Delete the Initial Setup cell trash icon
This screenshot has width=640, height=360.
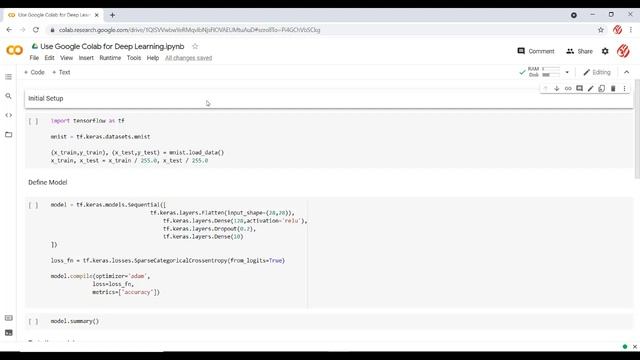pos(613,89)
